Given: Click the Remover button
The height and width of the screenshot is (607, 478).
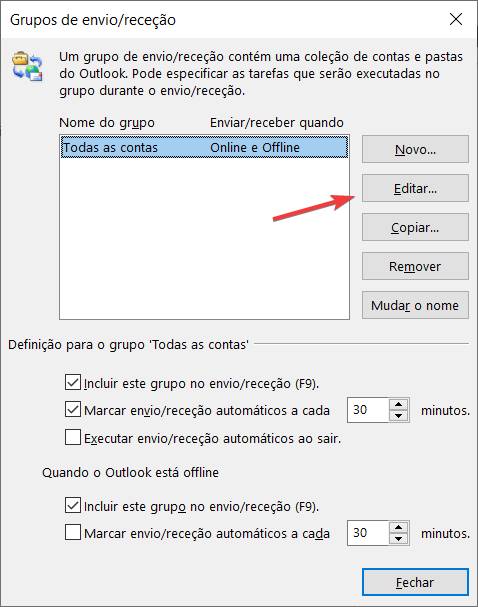Looking at the screenshot, I should coord(415,266).
